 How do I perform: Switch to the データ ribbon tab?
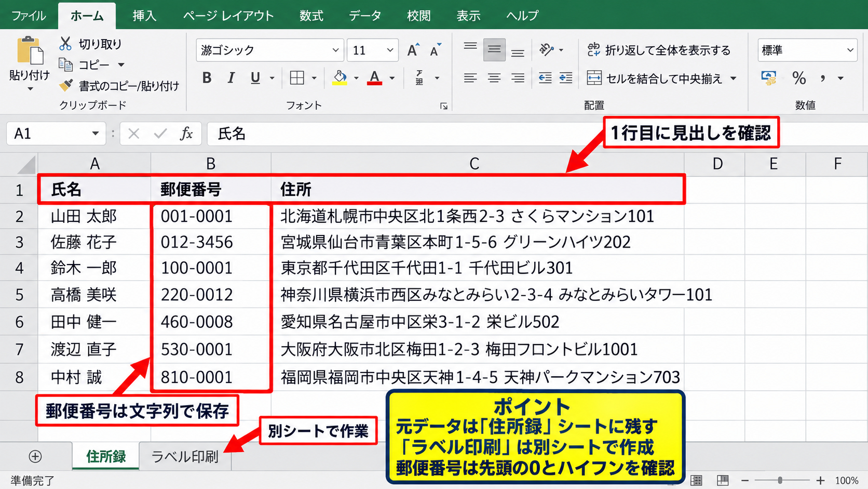tap(364, 16)
